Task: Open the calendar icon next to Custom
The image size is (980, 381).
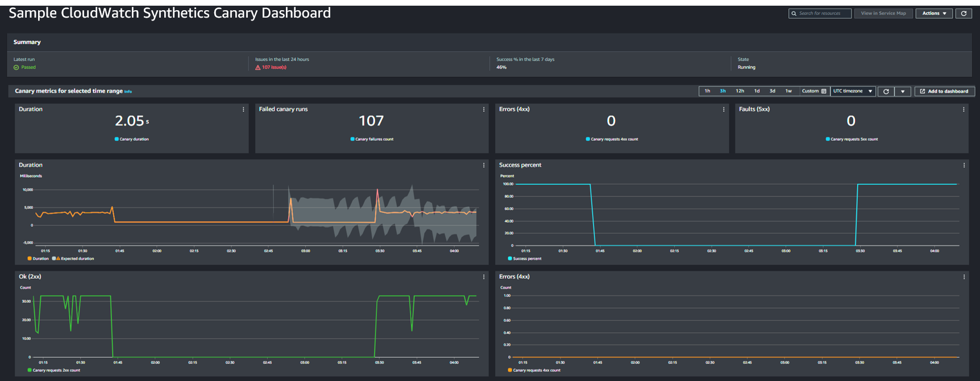Action: (x=824, y=91)
